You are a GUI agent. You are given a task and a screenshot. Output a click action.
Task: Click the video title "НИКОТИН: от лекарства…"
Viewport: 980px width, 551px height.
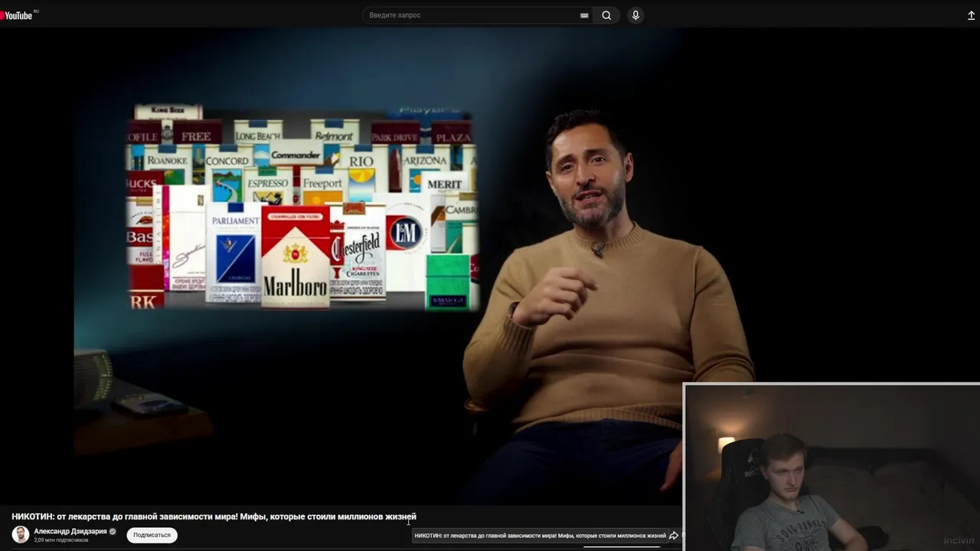point(214,517)
